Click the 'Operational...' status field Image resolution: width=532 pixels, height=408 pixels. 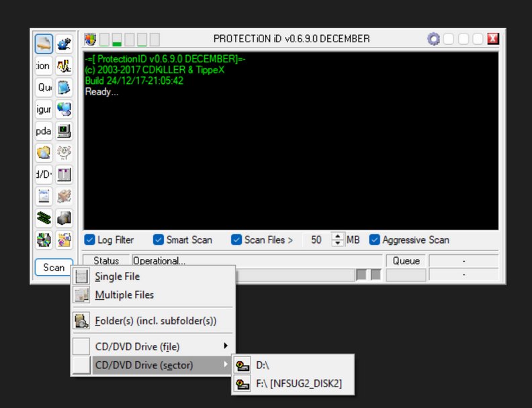click(x=257, y=260)
